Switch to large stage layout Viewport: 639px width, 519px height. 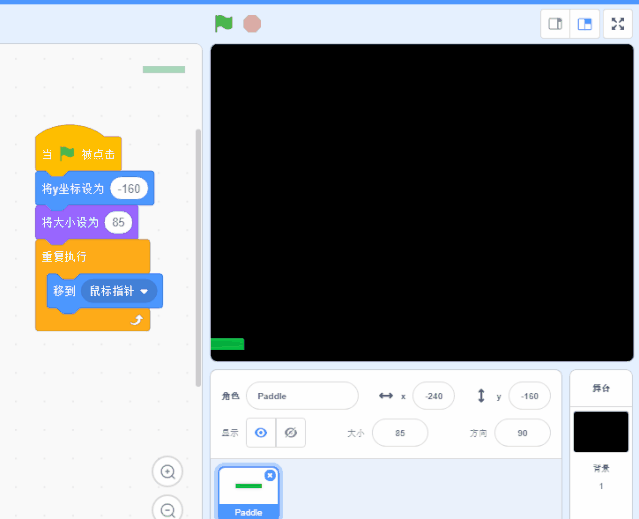(x=585, y=24)
